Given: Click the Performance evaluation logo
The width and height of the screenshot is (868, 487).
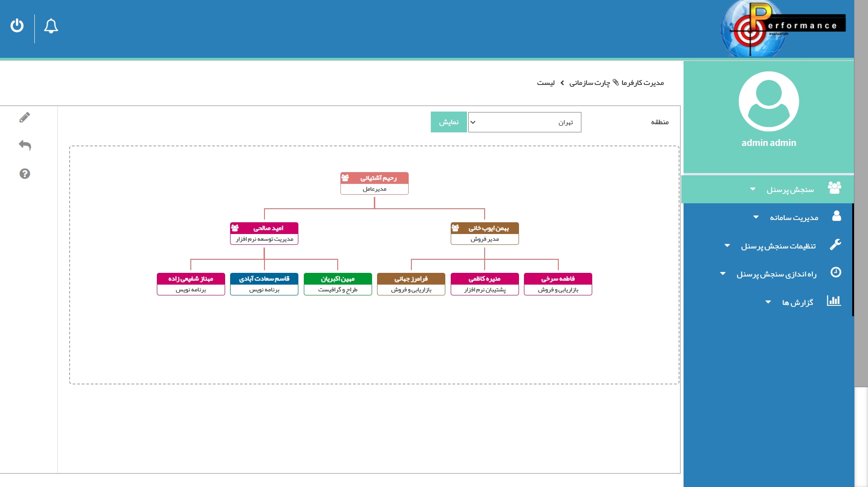Looking at the screenshot, I should click(782, 28).
